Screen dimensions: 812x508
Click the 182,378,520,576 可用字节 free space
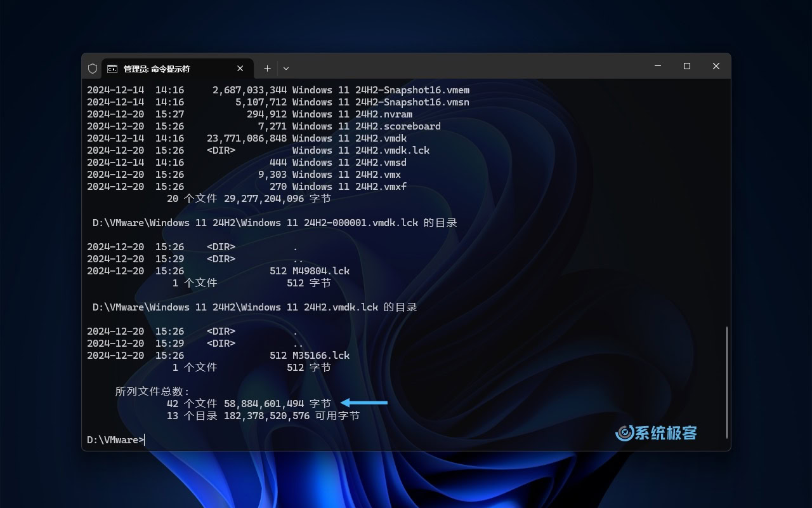pyautogui.click(x=292, y=416)
